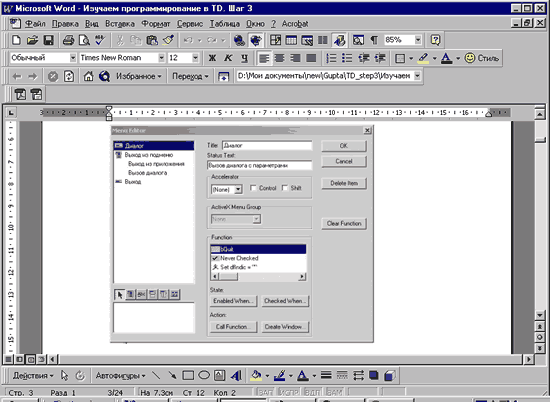Save the document with the floppy disk icon
Image resolution: width=550 pixels, height=402 pixels.
tap(48, 40)
